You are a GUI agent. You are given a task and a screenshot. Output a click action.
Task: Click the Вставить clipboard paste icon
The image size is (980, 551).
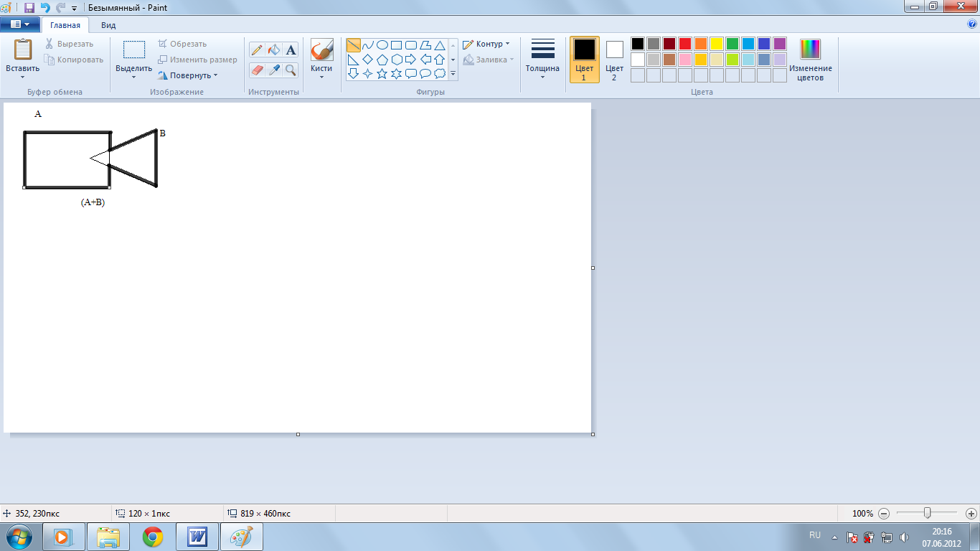(23, 50)
